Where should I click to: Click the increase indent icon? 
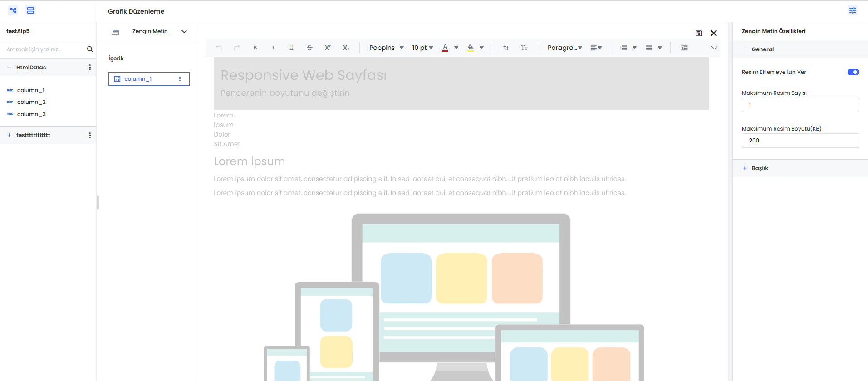pos(684,48)
